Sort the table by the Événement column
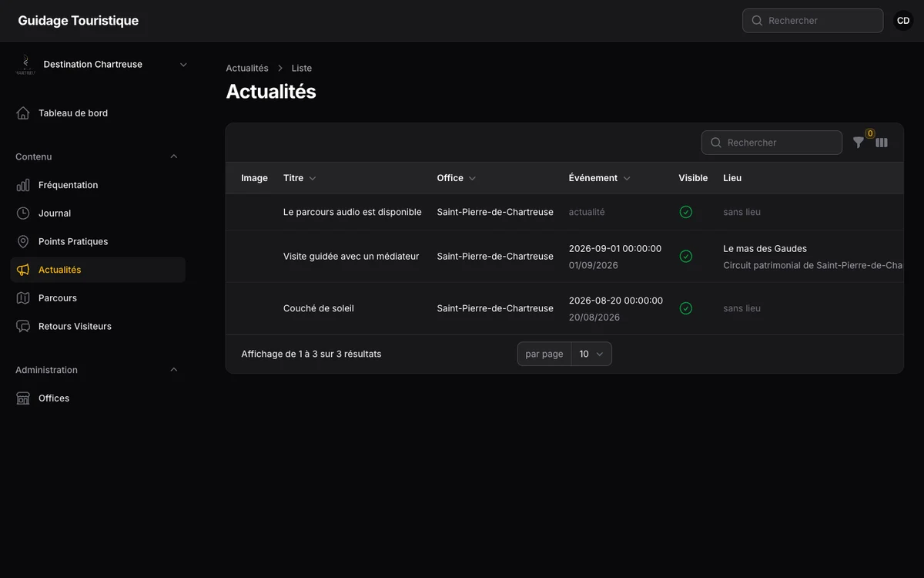 pyautogui.click(x=600, y=178)
